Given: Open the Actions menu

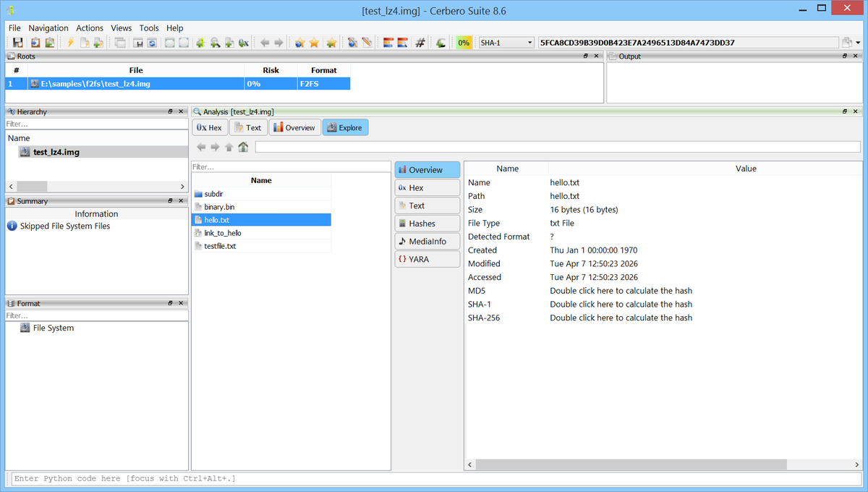Looking at the screenshot, I should [90, 28].
